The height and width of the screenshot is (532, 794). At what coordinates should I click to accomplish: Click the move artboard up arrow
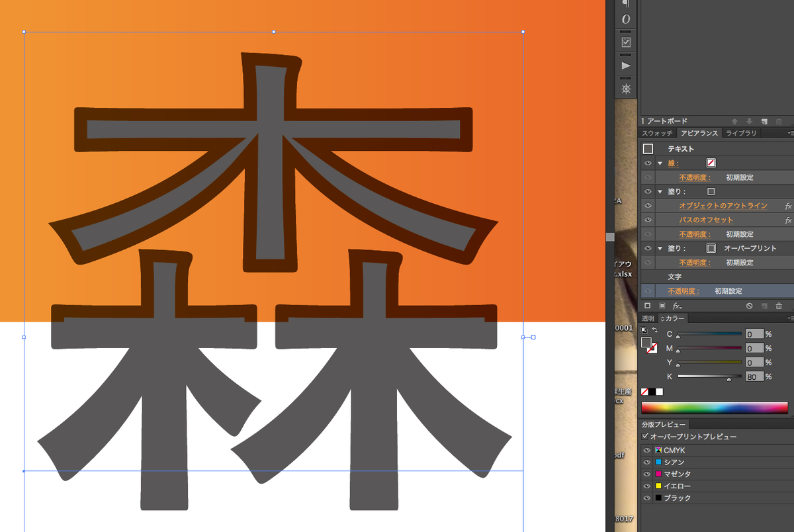pyautogui.click(x=734, y=121)
